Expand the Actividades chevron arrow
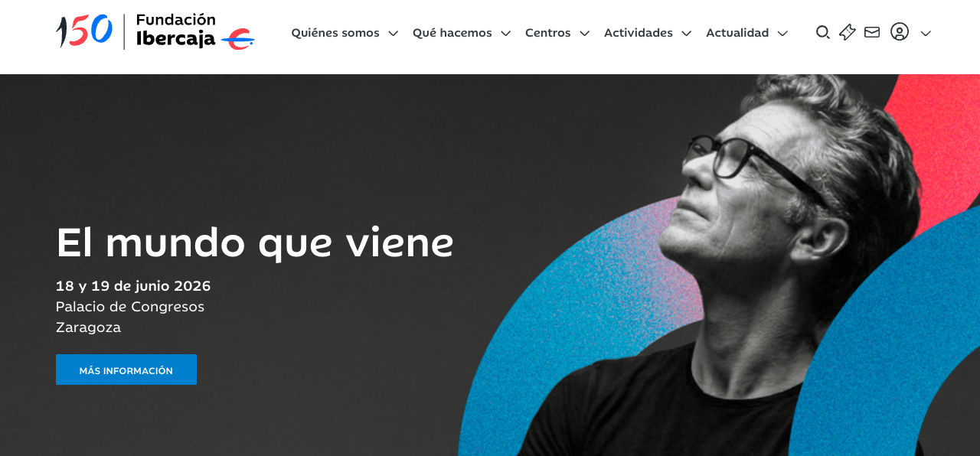The height and width of the screenshot is (456, 980). (x=686, y=34)
